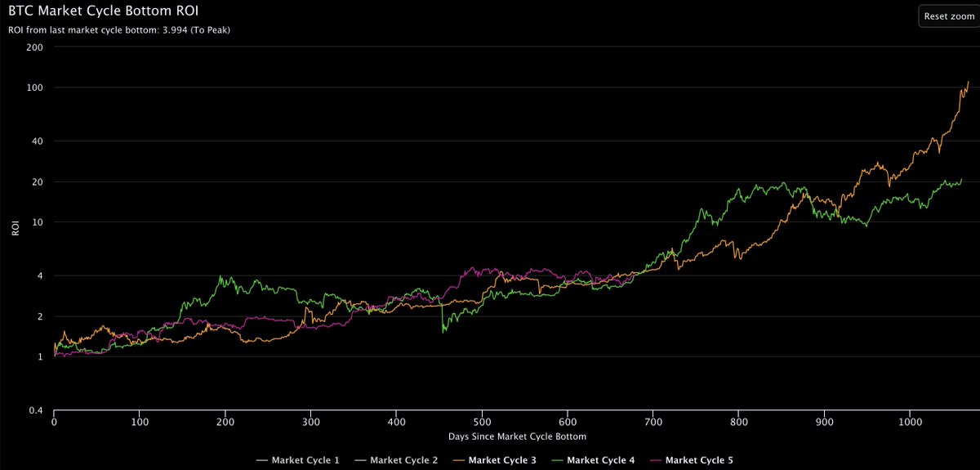Click the y-axis label 100
This screenshot has width=980, height=470.
[x=34, y=87]
